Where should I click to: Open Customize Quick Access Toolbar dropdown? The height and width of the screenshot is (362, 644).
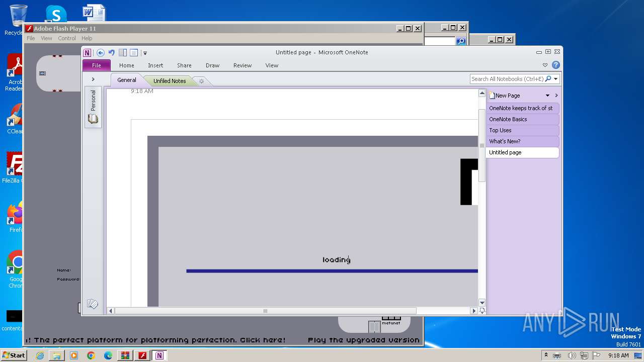coord(145,53)
